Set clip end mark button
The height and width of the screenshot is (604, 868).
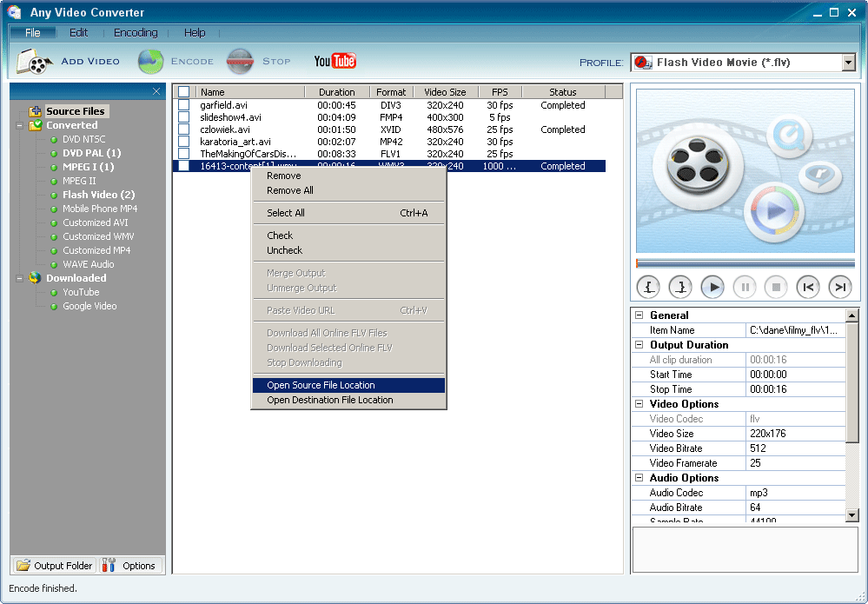tap(680, 287)
